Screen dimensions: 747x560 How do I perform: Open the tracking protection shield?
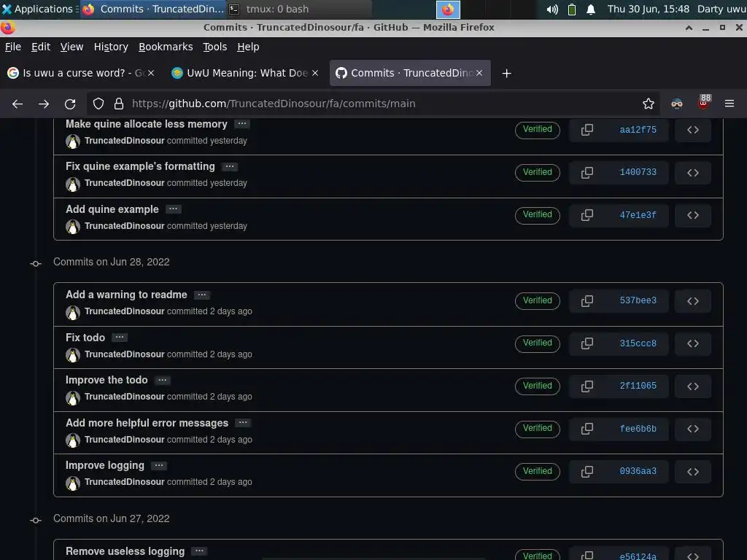click(x=98, y=104)
